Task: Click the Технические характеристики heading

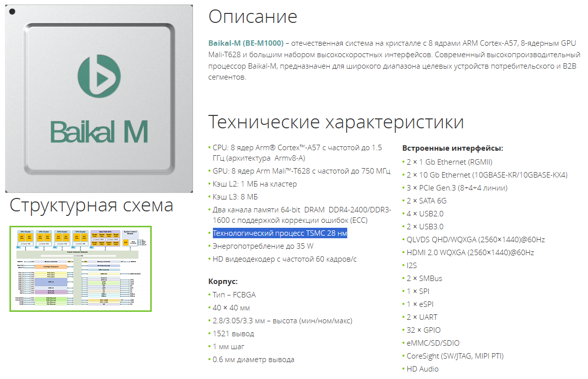Action: tap(336, 122)
